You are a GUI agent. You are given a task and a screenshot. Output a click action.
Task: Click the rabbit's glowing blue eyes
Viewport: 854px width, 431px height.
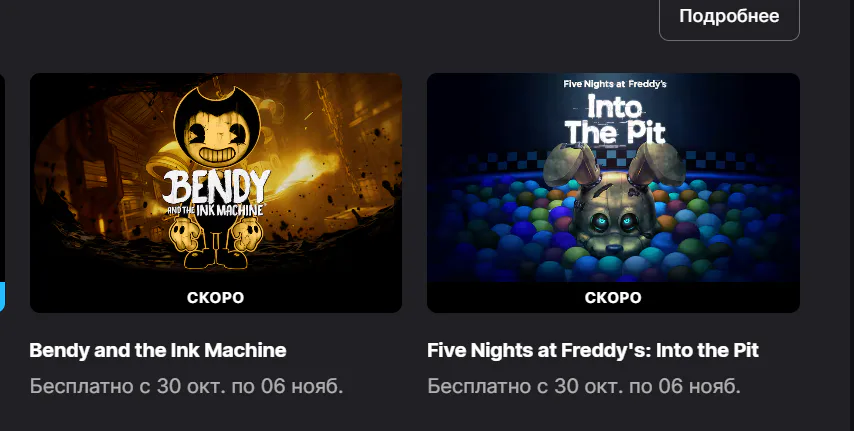tap(614, 223)
